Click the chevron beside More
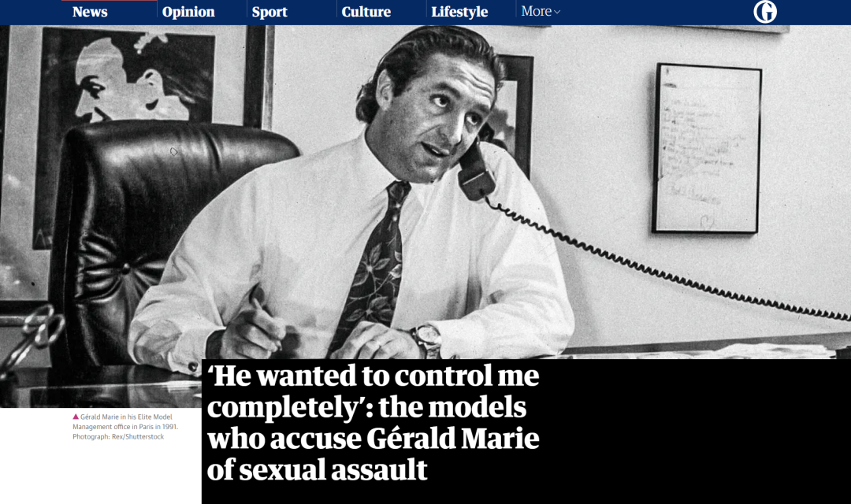 tap(557, 11)
